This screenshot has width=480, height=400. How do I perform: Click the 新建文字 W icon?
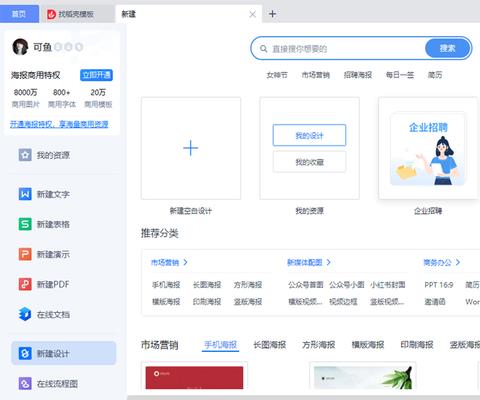point(25,194)
